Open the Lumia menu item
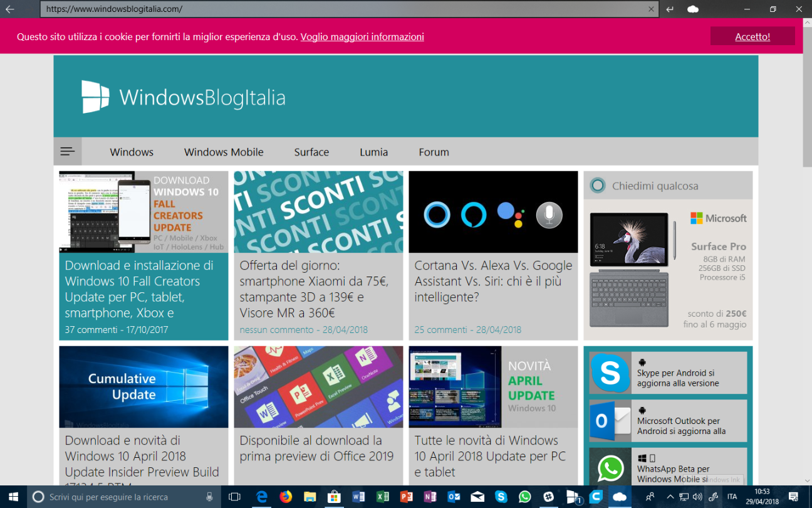812x508 pixels. [x=373, y=152]
